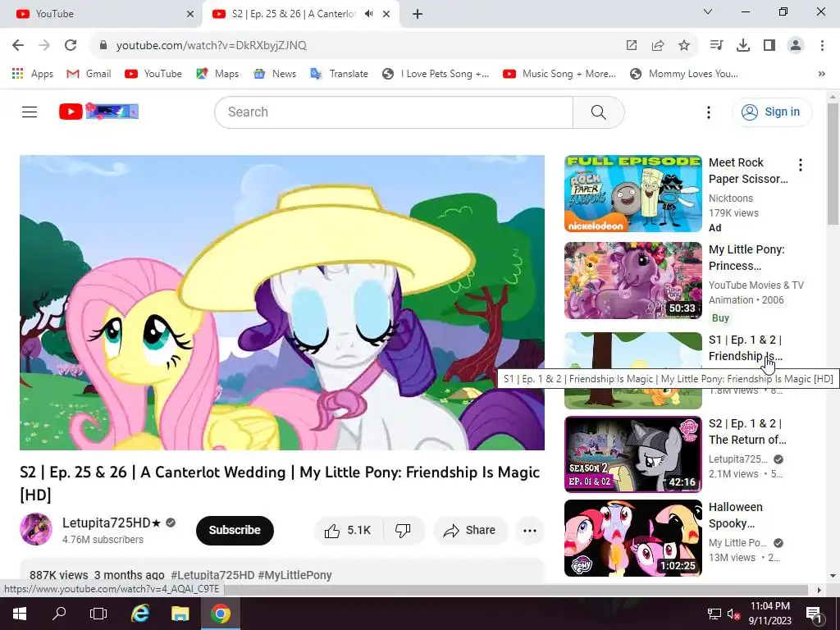
Task: Toggle the Chrome side panel icon
Action: point(769,46)
